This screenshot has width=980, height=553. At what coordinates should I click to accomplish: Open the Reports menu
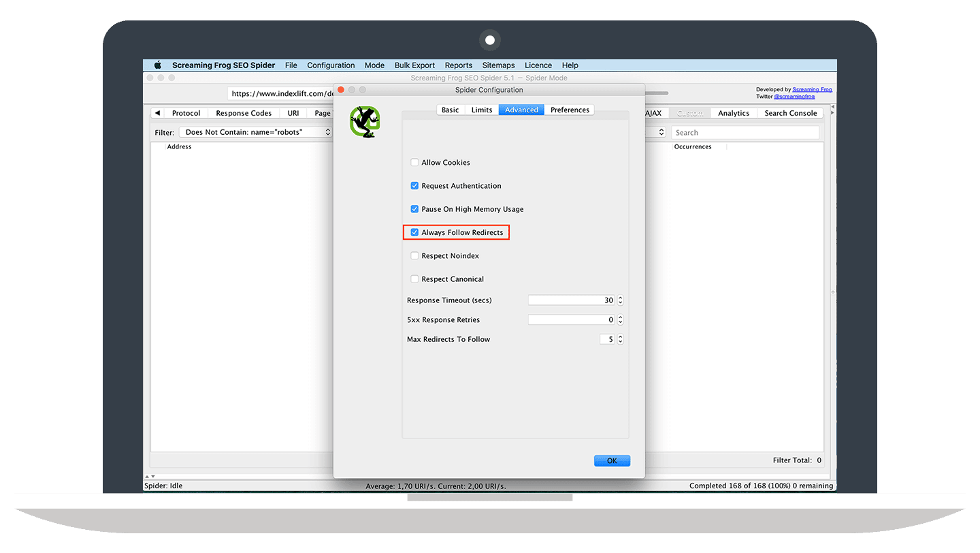click(459, 65)
